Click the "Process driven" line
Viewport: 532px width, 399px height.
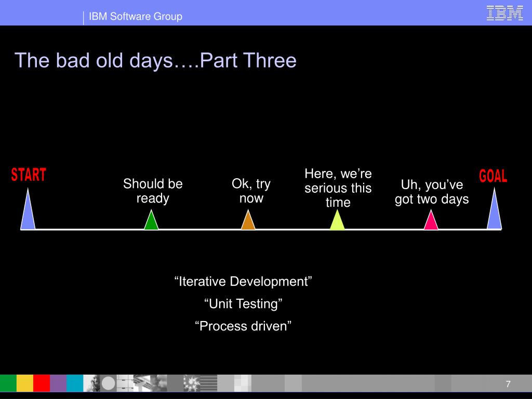coord(243,326)
